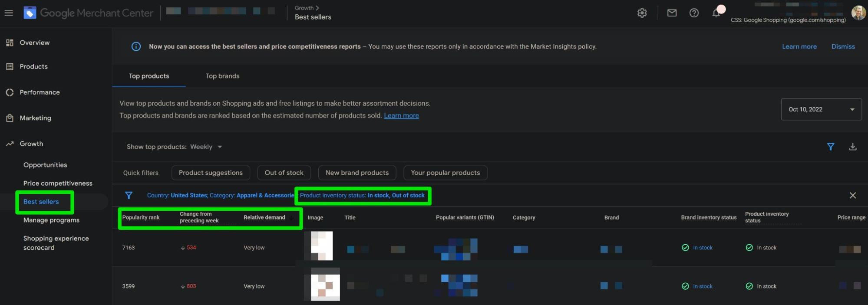Click the Overview dashboard icon
868x305 pixels.
[x=10, y=43]
